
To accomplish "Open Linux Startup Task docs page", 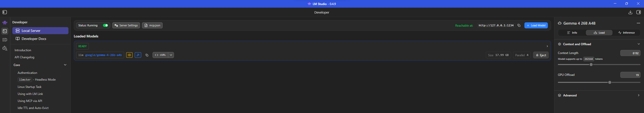I will [29, 87].
